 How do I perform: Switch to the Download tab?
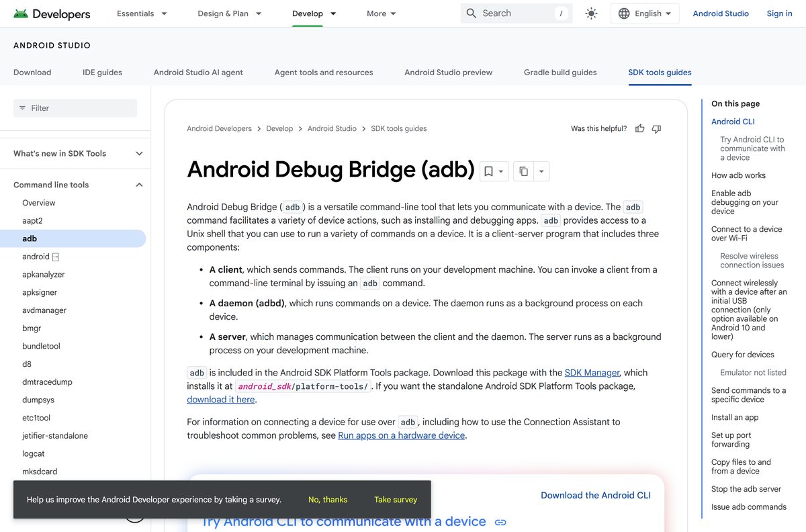(x=32, y=73)
